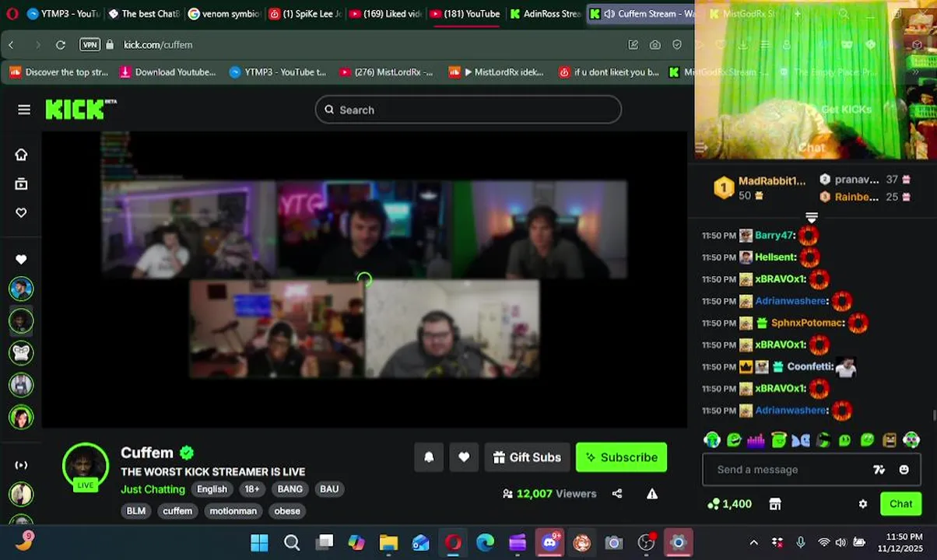Switch to the SpiKe Lee browser tab
This screenshot has height=560, width=937.
(x=305, y=13)
